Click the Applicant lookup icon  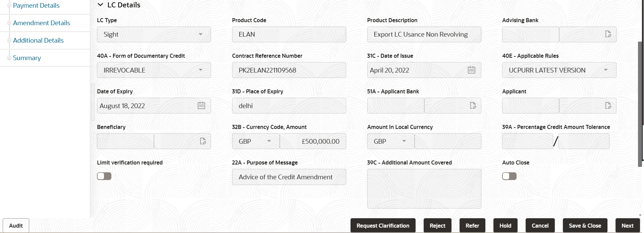(x=608, y=105)
